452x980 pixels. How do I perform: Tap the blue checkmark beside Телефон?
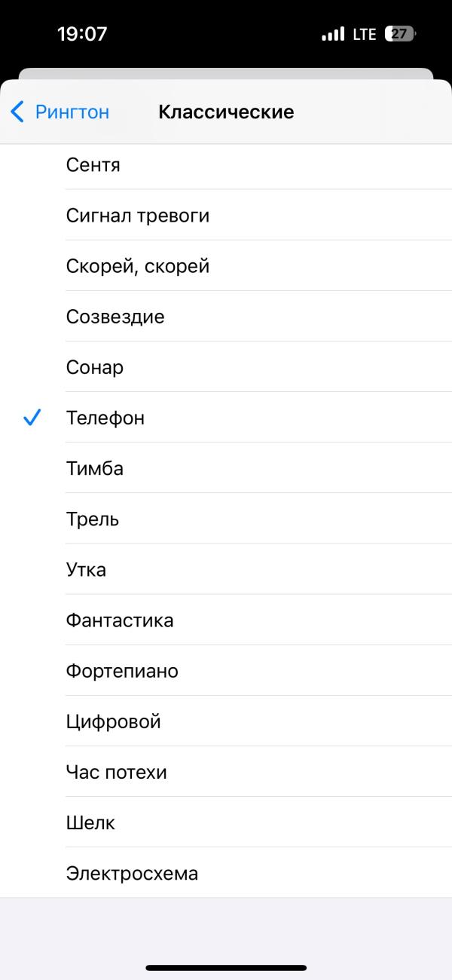32,417
